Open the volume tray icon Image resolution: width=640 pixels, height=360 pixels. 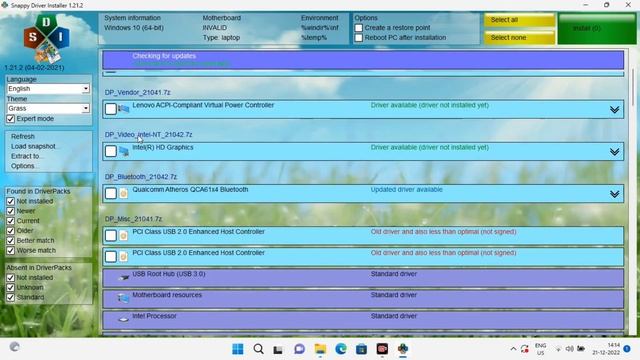(x=569, y=349)
